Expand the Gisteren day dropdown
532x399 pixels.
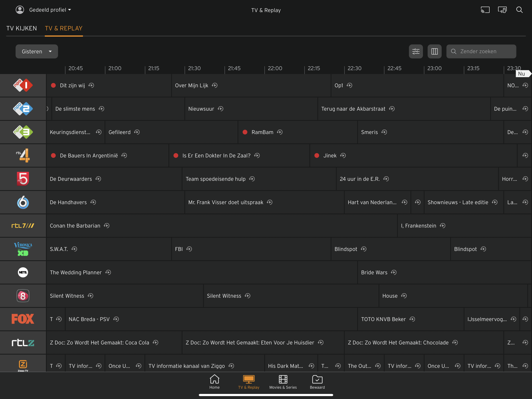point(37,51)
